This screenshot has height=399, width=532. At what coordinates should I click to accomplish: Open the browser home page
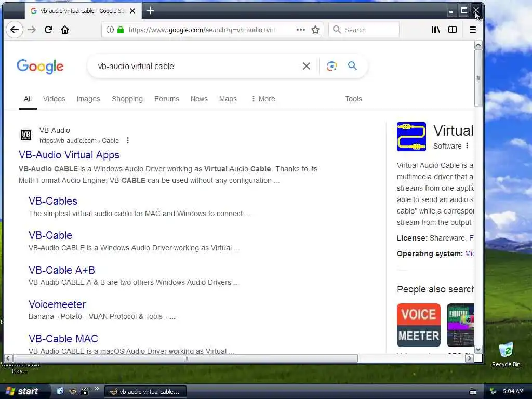(65, 30)
